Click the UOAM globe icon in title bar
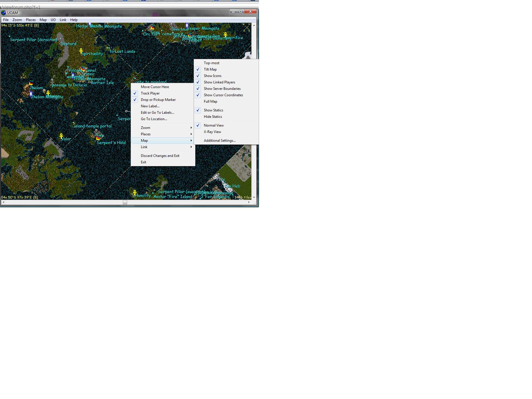 click(x=4, y=13)
